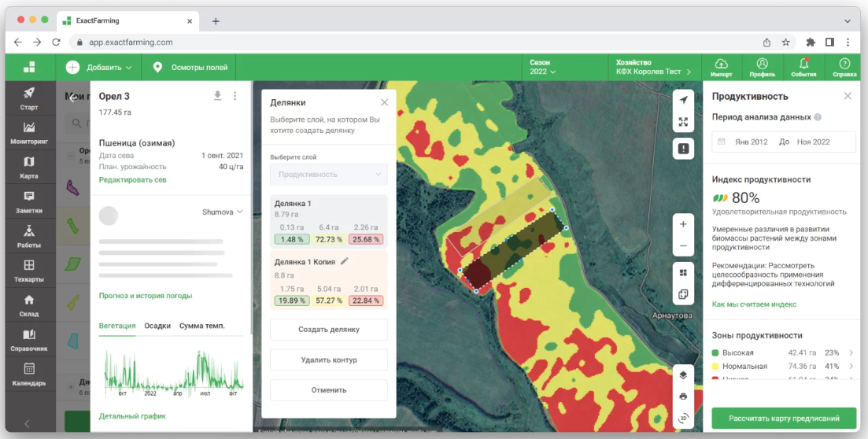Expand the Shumova user dropdown
This screenshot has height=439, width=868.
coord(223,212)
